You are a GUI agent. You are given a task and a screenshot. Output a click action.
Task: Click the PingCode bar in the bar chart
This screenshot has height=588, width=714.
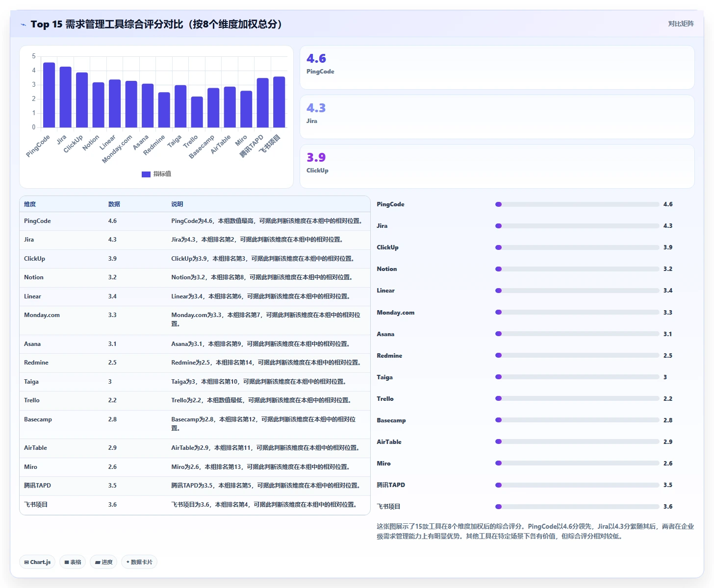coord(49,95)
